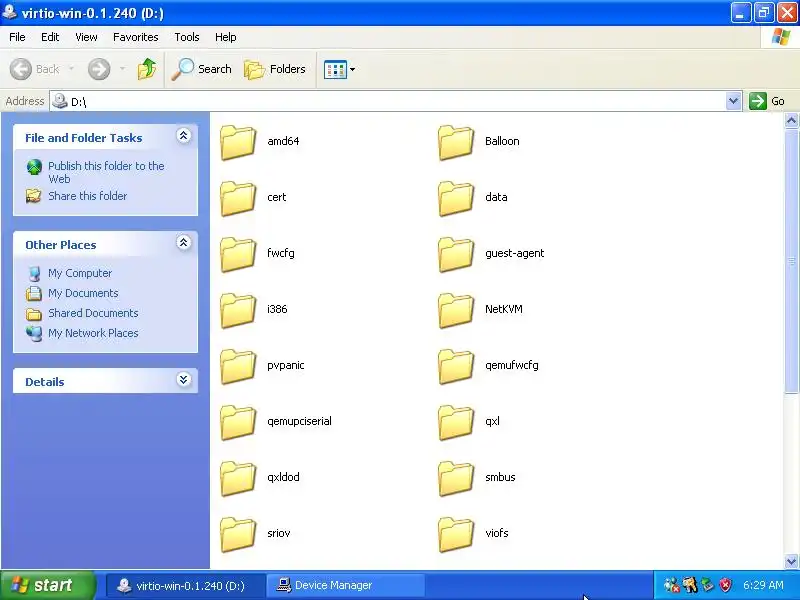Select the guest-agent folder icon

(x=456, y=255)
